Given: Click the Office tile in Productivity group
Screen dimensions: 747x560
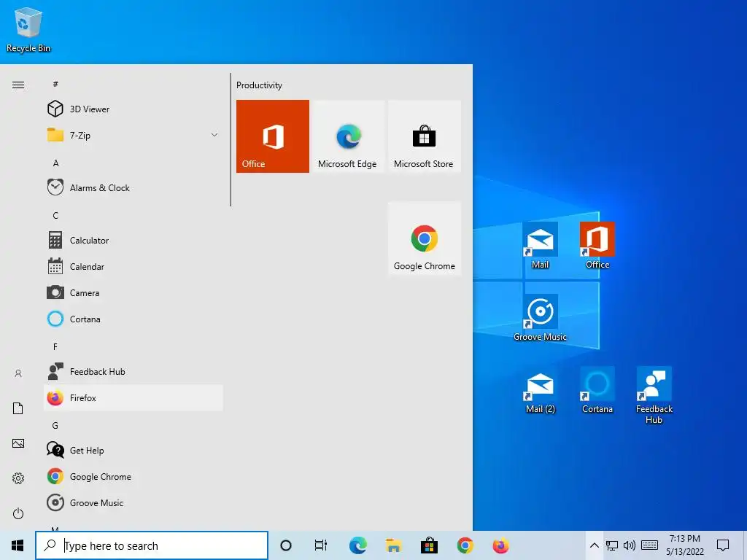Looking at the screenshot, I should click(273, 136).
